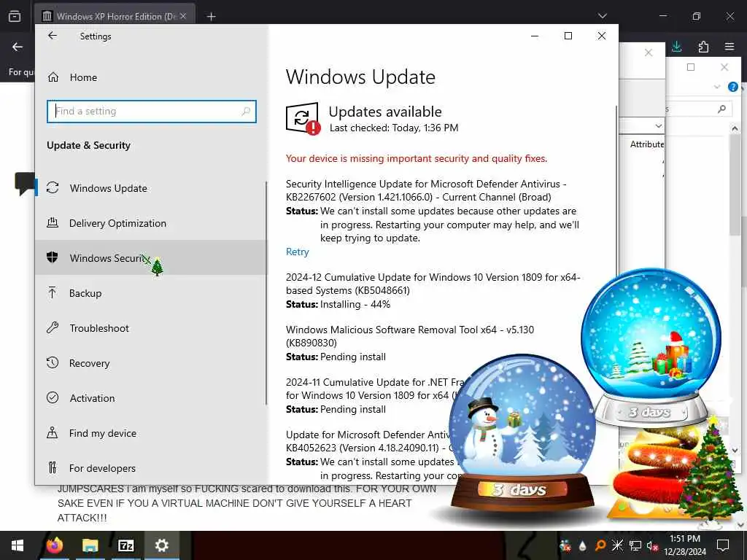Close the Windows XP Horror Edition tab
Image resolution: width=747 pixels, height=560 pixels.
[183, 16]
